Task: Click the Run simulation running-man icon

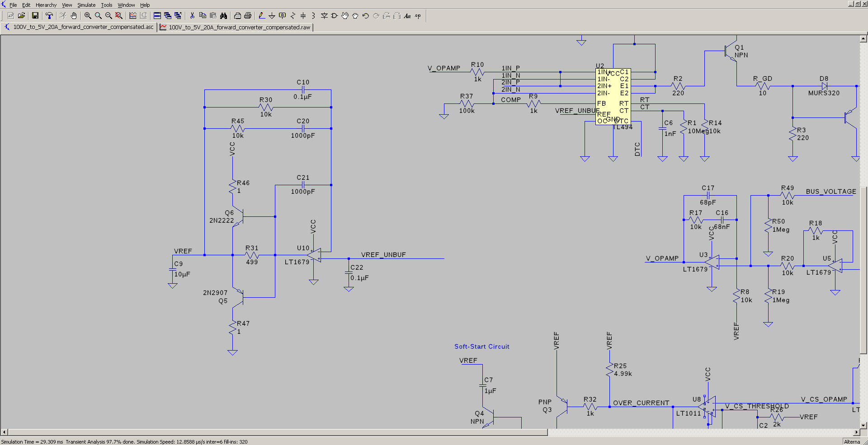Action: click(63, 16)
